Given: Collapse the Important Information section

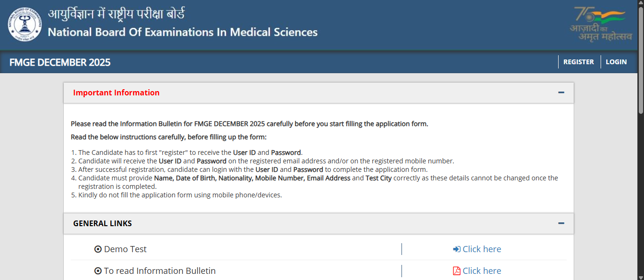Looking at the screenshot, I should click(561, 93).
